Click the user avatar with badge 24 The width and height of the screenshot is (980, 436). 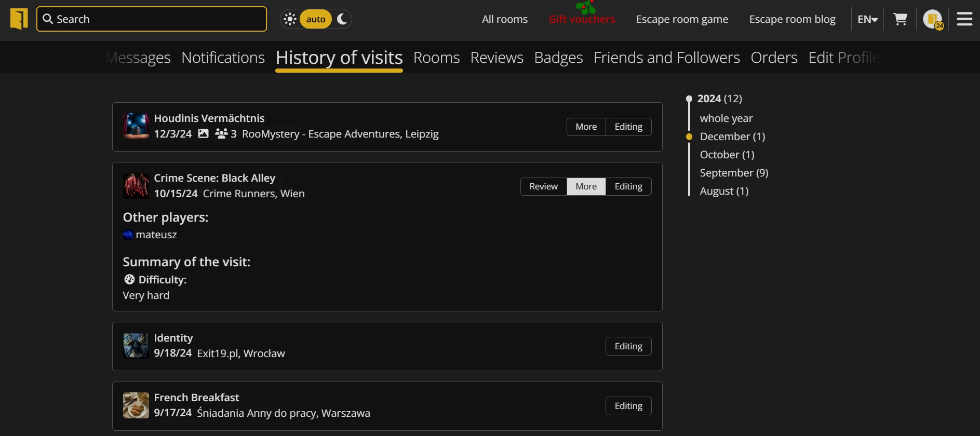point(933,20)
